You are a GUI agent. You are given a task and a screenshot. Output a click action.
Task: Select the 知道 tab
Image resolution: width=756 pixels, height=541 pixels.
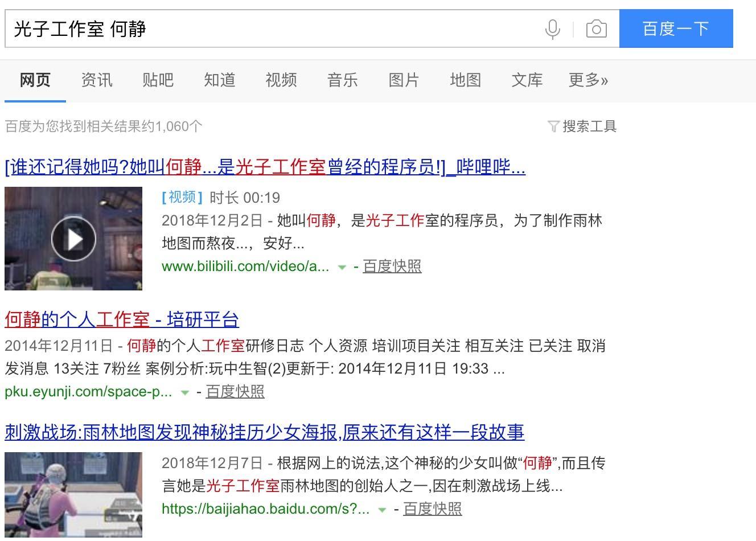pos(219,80)
